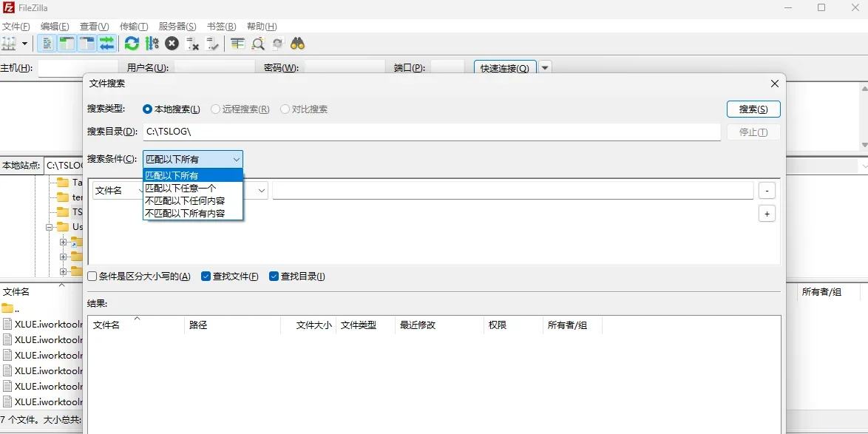The height and width of the screenshot is (434, 868).
Task: Sort results by 文件类型 column header
Action: [365, 325]
